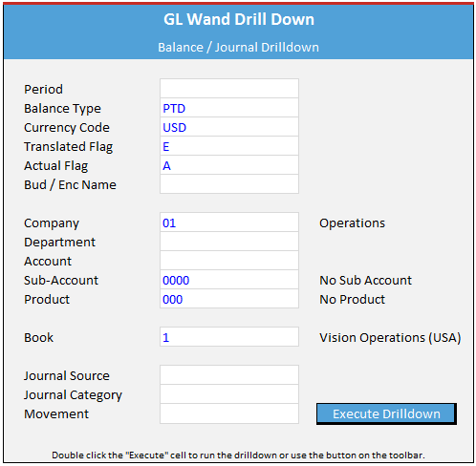Click the Currency Code cell with USD
The width and height of the screenshot is (476, 466).
(229, 127)
